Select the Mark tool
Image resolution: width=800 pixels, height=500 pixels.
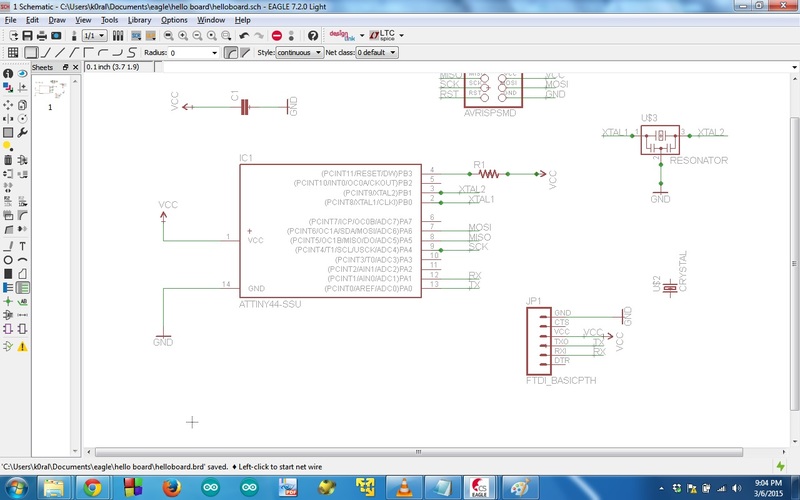click(x=22, y=88)
